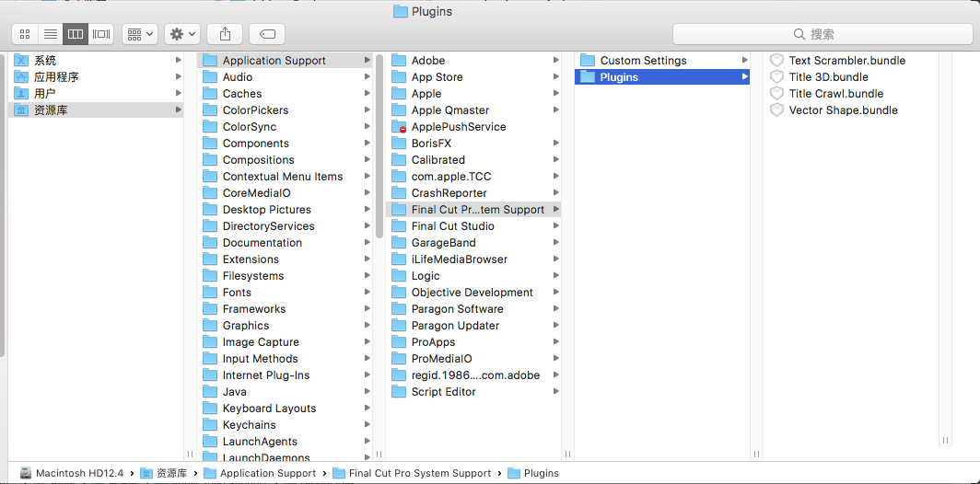Viewport: 980px width, 484px height.
Task: Select the CoreMediaIO folder
Action: coord(285,193)
